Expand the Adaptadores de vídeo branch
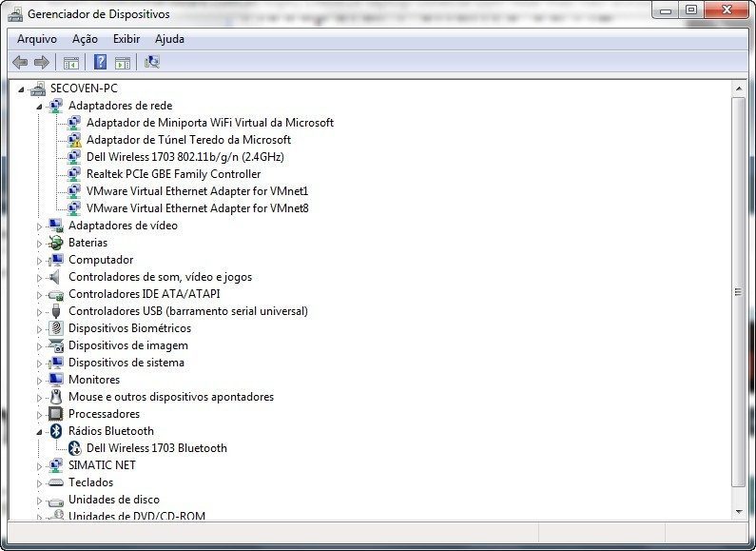 tap(39, 226)
